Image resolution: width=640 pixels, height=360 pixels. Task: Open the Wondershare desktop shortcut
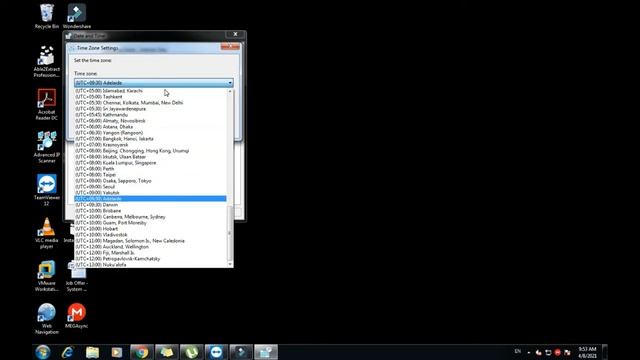(77, 16)
